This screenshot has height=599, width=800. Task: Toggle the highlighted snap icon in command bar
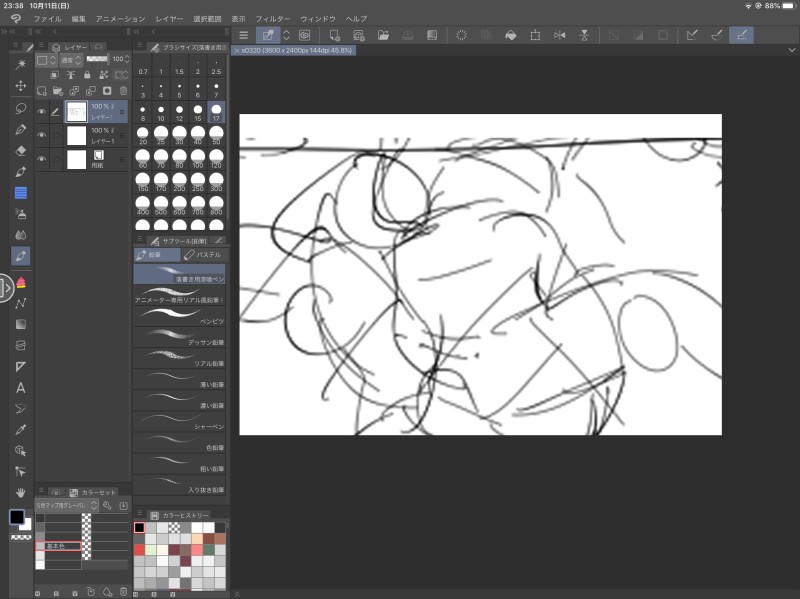[741, 35]
